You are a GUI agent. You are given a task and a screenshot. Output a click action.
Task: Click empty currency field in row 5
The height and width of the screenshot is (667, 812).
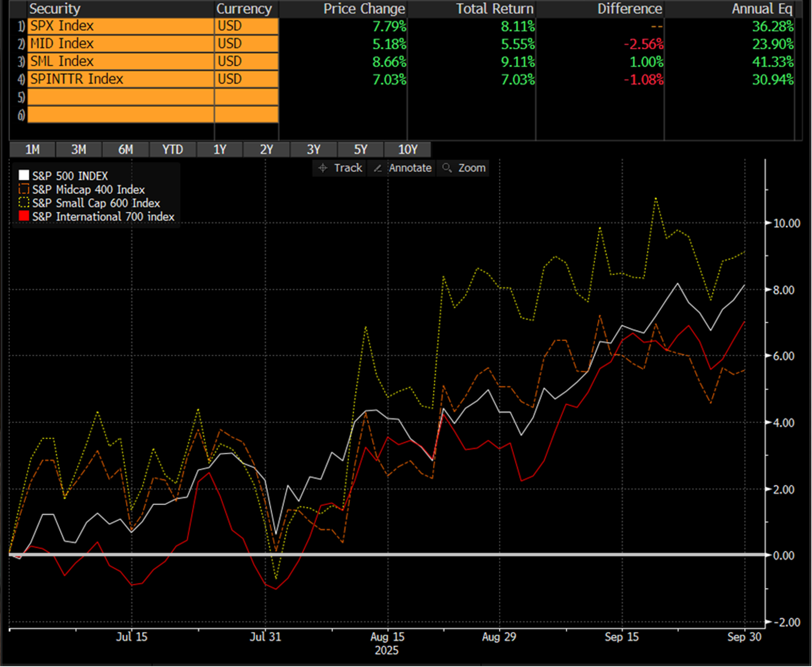[246, 97]
